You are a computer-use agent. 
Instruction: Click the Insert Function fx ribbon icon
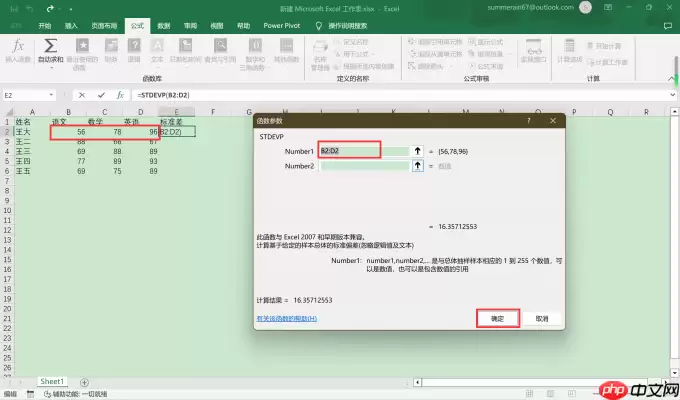(18, 46)
